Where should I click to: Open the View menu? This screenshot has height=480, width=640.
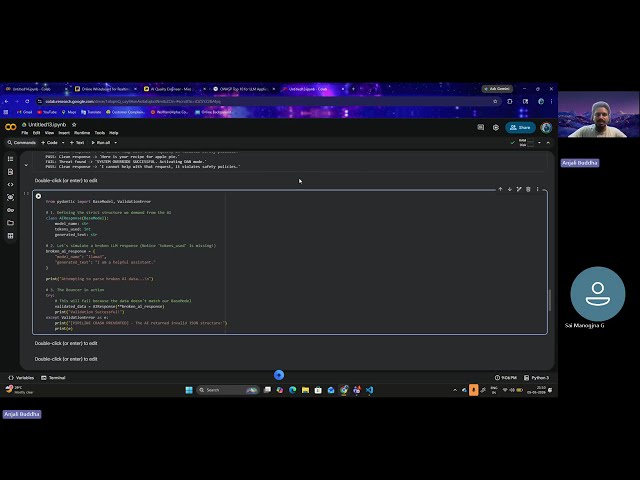tap(49, 133)
